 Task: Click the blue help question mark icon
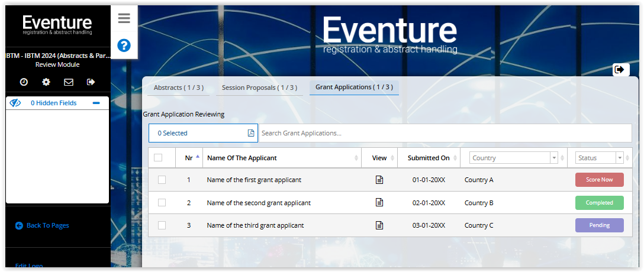(124, 45)
